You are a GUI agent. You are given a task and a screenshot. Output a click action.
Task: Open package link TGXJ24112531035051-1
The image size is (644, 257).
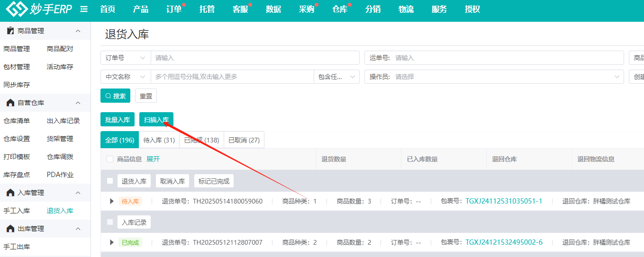[504, 201]
